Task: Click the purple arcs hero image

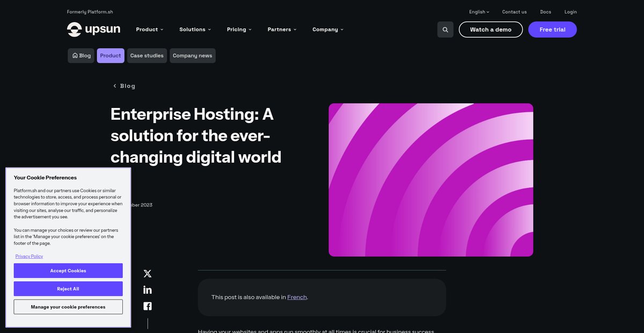Action: [x=431, y=180]
